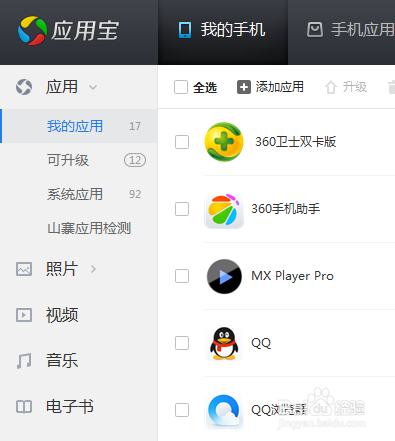
Task: Select the QQ row checkbox
Action: (182, 343)
